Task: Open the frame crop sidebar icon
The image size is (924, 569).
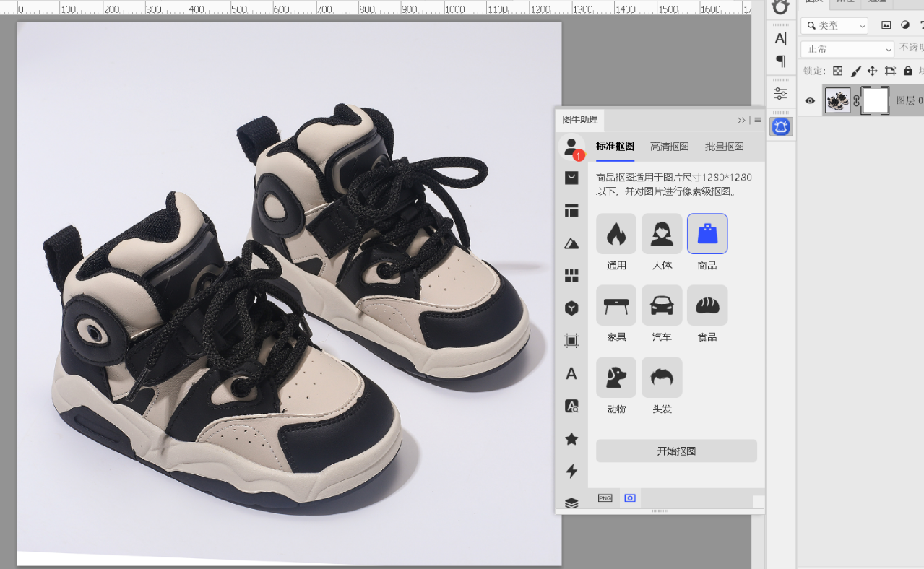Action: click(x=571, y=341)
